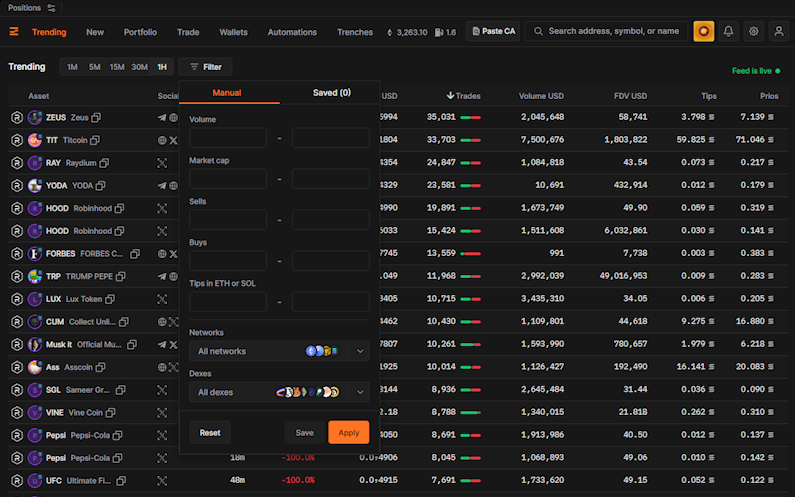Image resolution: width=795 pixels, height=497 pixels.
Task: Copy Titcoin address icon
Action: [95, 140]
